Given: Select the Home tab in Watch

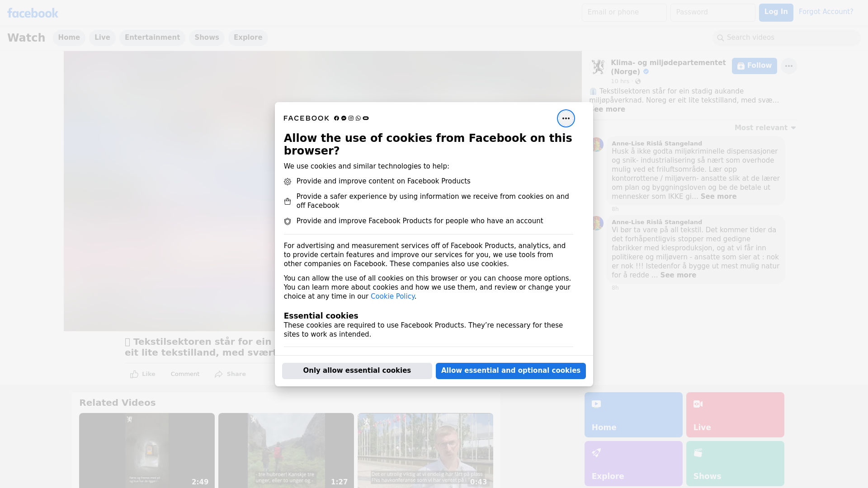Looking at the screenshot, I should (69, 38).
